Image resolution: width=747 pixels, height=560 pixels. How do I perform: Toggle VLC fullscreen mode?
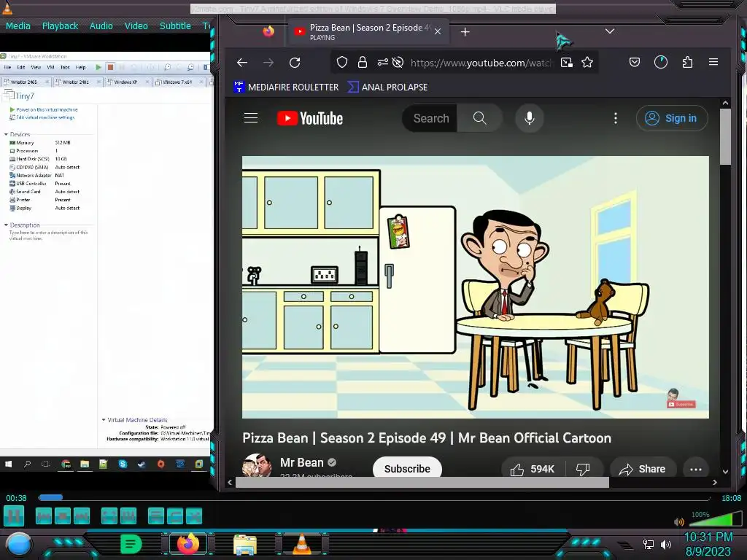(x=109, y=516)
